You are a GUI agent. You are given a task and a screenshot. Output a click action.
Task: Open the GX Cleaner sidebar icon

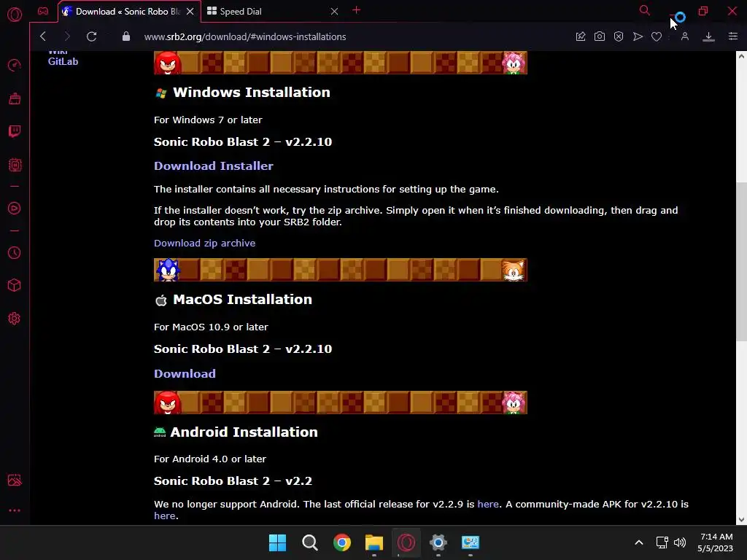point(15,98)
